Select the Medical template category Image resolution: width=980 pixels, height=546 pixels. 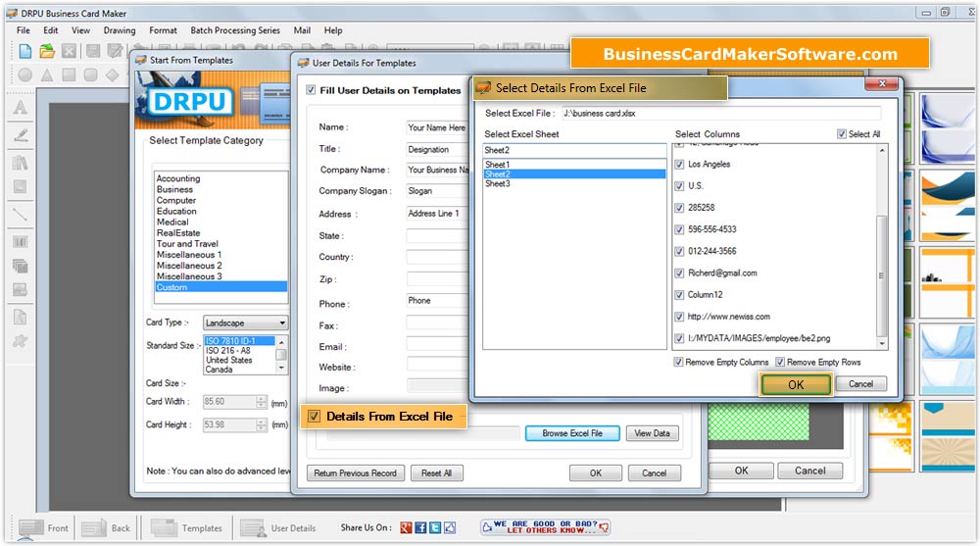point(172,223)
